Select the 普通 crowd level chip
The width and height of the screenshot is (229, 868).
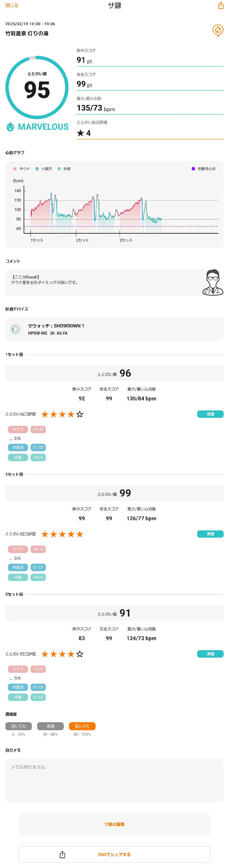pyautogui.click(x=50, y=726)
